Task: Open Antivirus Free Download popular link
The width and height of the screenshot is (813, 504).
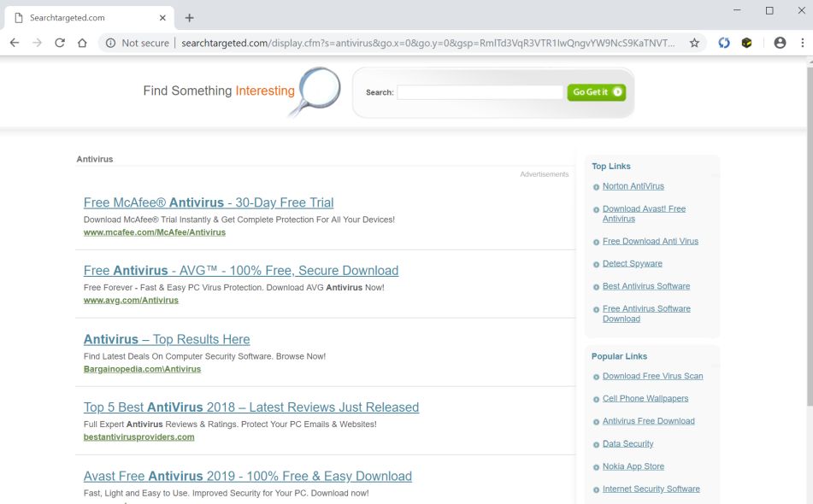Action: coord(648,421)
